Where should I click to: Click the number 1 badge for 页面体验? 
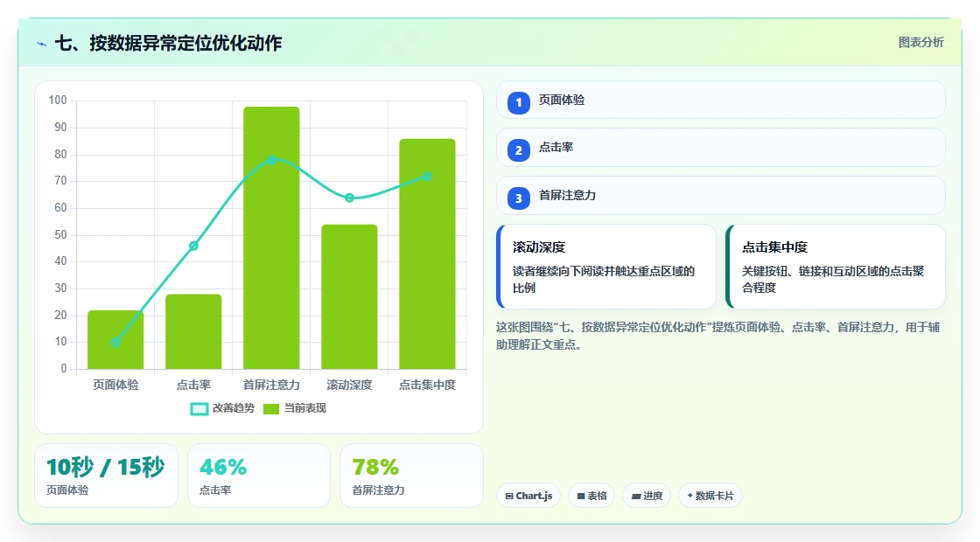(519, 102)
